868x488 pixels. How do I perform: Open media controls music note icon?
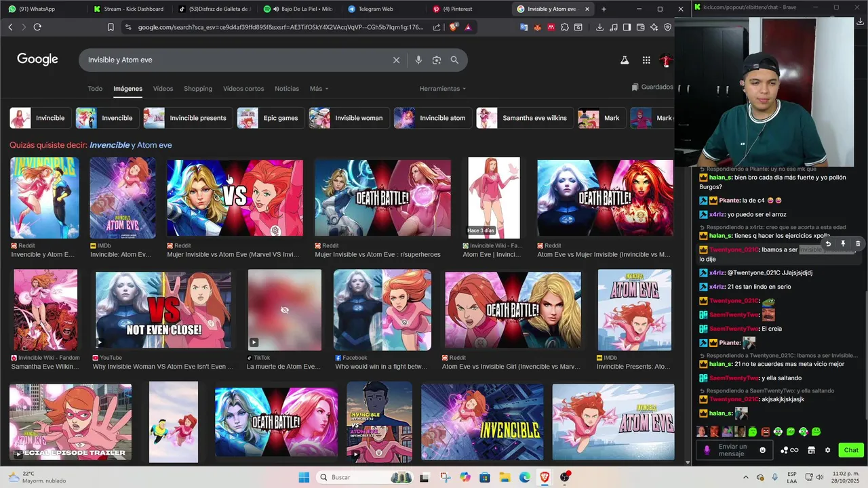(614, 27)
